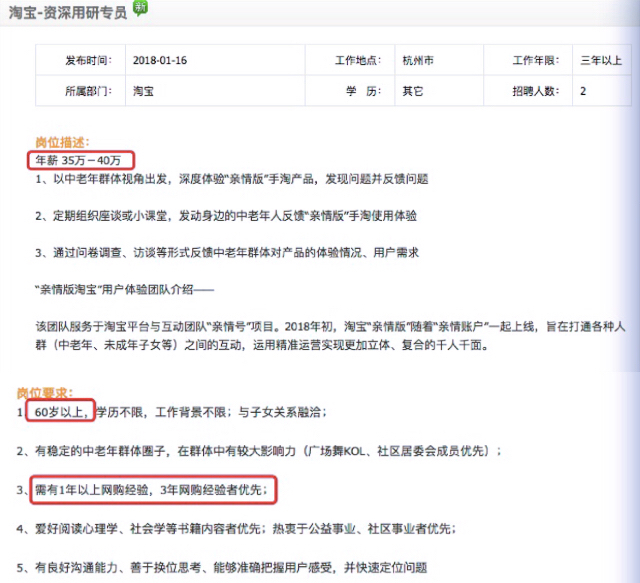640x583 pixels.
Task: Click requirement 2 about 有稳定的中老年群体圈子
Action: point(259,451)
